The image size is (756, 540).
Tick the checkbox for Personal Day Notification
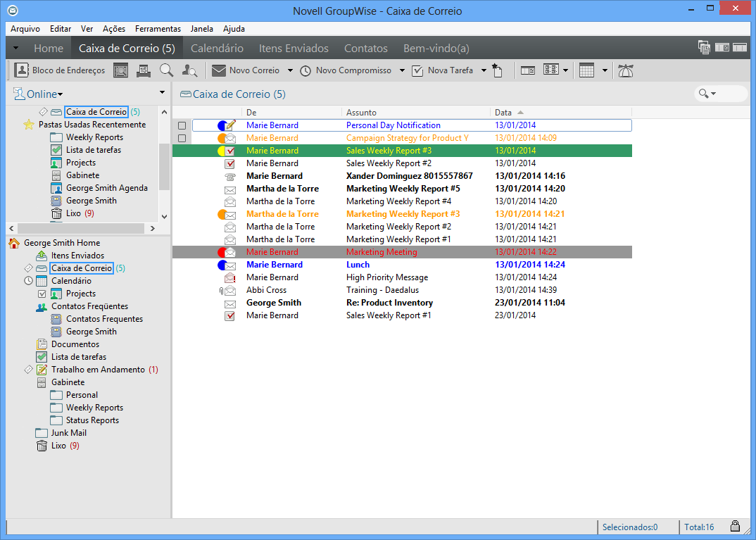pyautogui.click(x=182, y=126)
